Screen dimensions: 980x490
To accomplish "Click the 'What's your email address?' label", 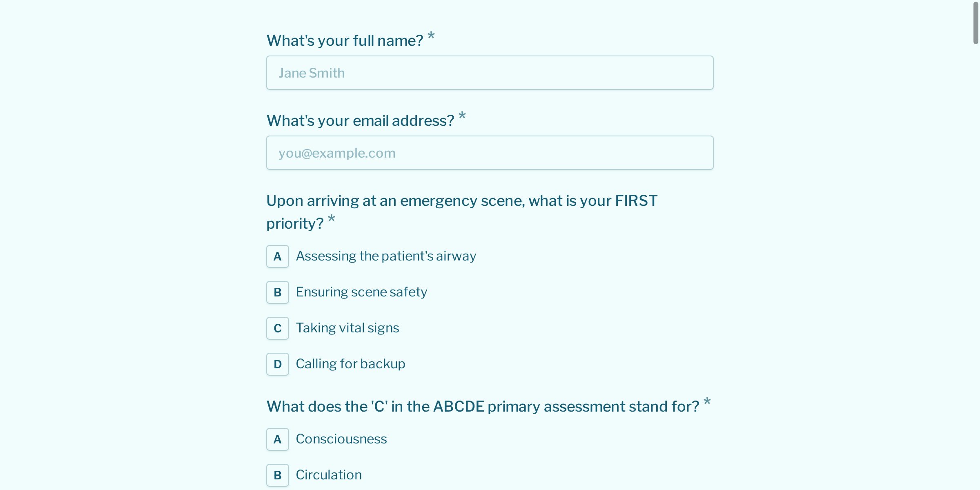I will click(361, 120).
